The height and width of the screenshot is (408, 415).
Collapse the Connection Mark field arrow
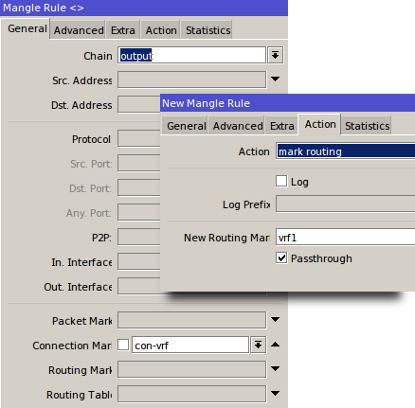pyautogui.click(x=275, y=344)
